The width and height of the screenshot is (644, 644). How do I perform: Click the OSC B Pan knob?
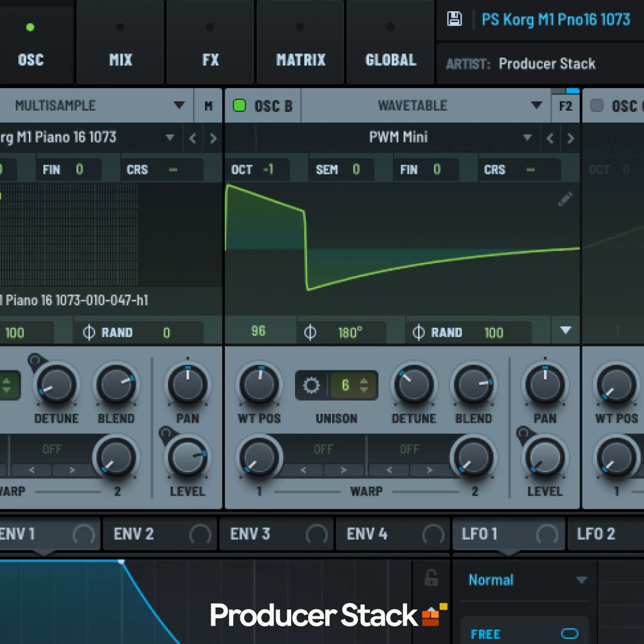tap(545, 384)
